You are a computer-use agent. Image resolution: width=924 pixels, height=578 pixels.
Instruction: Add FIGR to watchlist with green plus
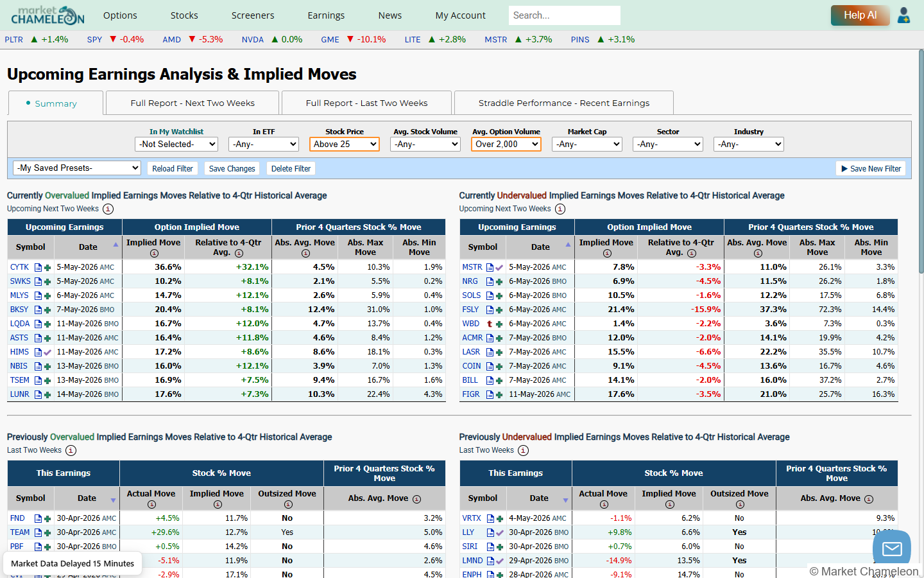[x=499, y=394]
